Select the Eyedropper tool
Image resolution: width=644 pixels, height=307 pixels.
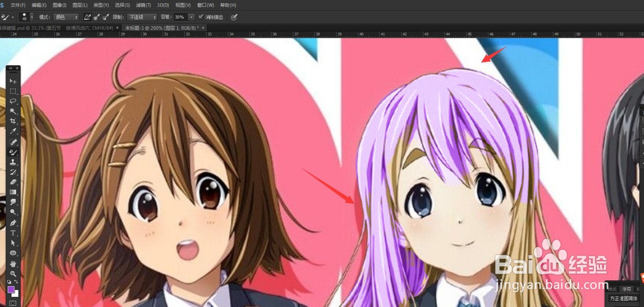tap(13, 131)
